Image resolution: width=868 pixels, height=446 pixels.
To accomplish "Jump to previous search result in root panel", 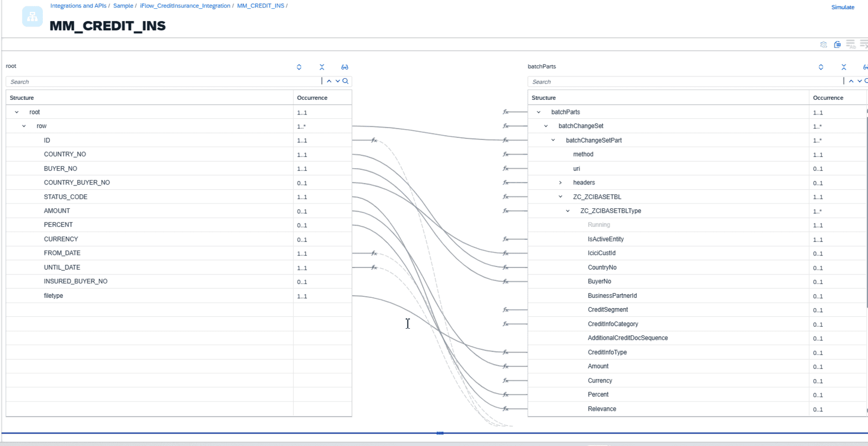I will 329,81.
